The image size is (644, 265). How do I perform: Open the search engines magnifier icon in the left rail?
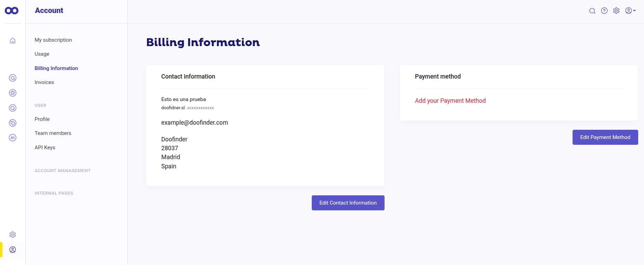[x=13, y=78]
